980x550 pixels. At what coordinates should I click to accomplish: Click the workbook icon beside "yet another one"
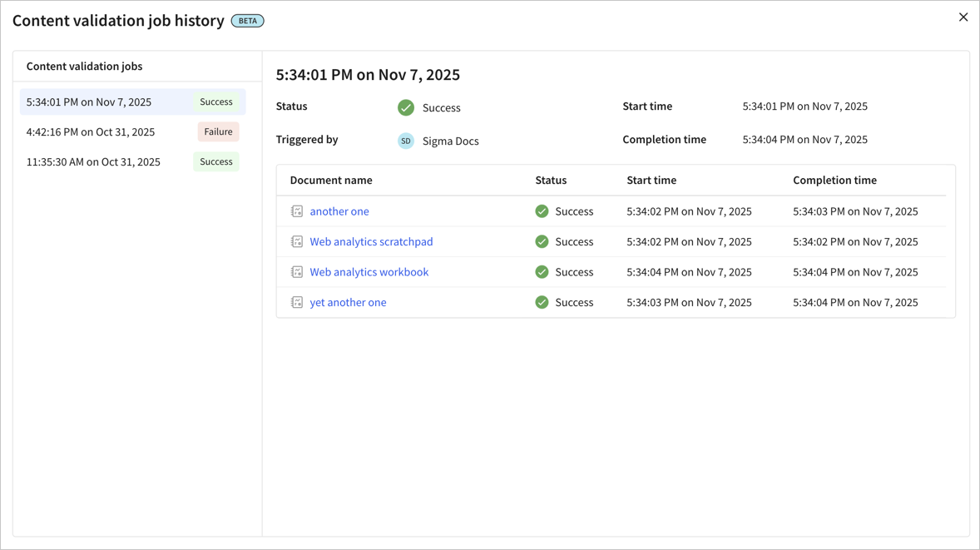[297, 302]
